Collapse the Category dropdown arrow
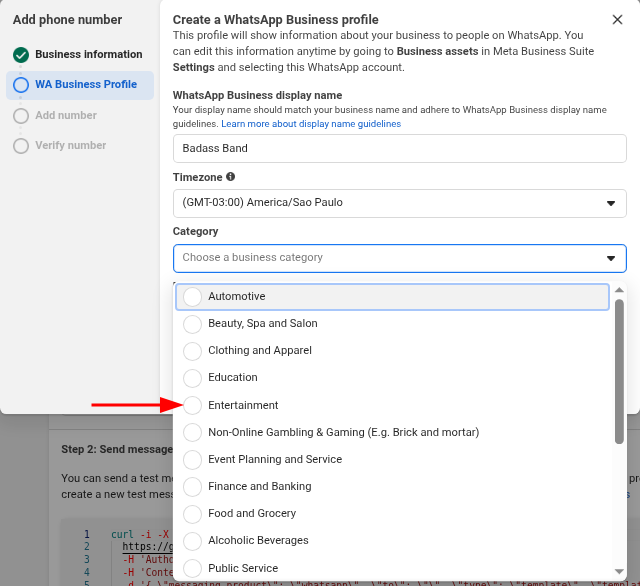Viewport: 640px width, 586px height. [611, 258]
